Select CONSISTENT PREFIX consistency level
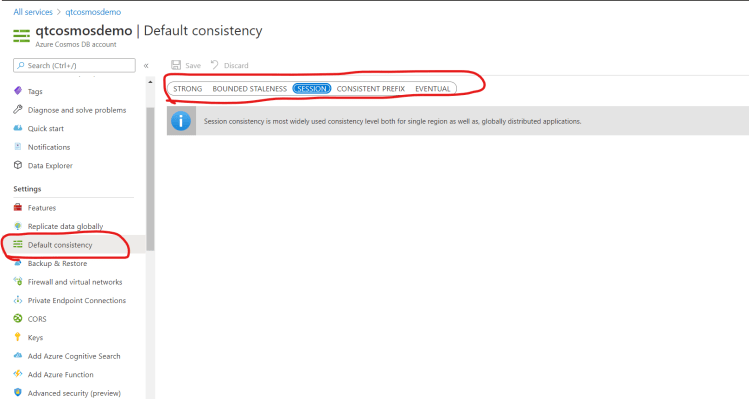749x399 pixels. [371, 89]
